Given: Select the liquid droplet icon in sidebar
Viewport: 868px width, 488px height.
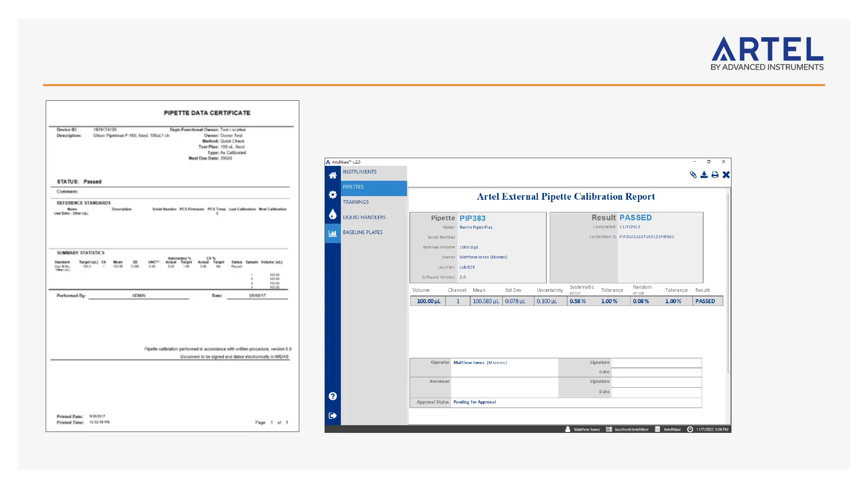Looking at the screenshot, I should tap(333, 214).
